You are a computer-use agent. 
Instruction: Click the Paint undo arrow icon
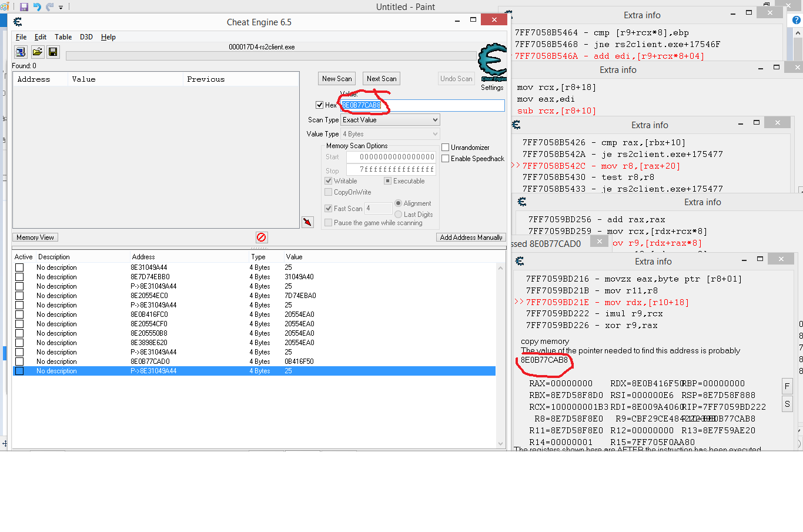[37, 7]
